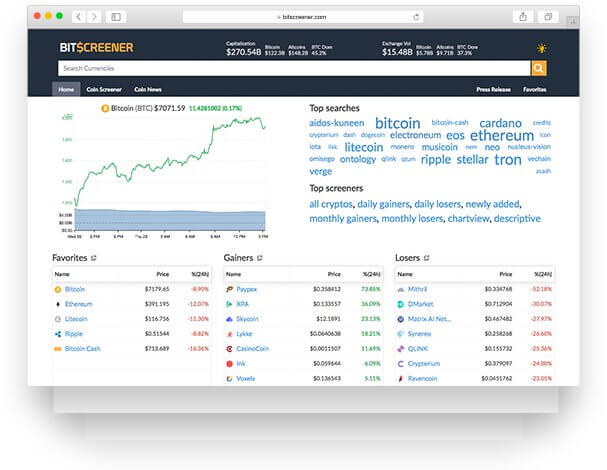Click the Lykke icon in Gainers

pyautogui.click(x=229, y=334)
